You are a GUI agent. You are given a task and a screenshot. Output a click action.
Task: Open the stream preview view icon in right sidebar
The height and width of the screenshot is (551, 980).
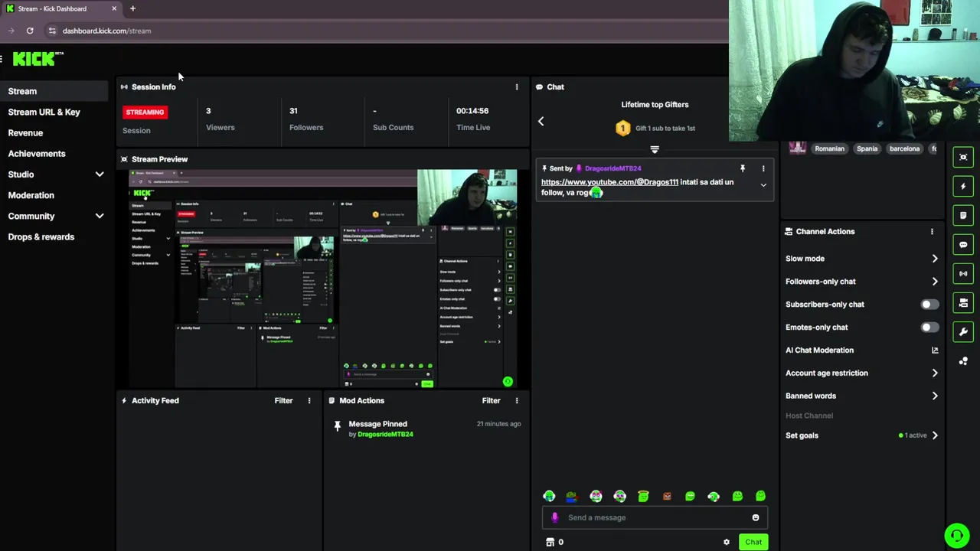(963, 157)
